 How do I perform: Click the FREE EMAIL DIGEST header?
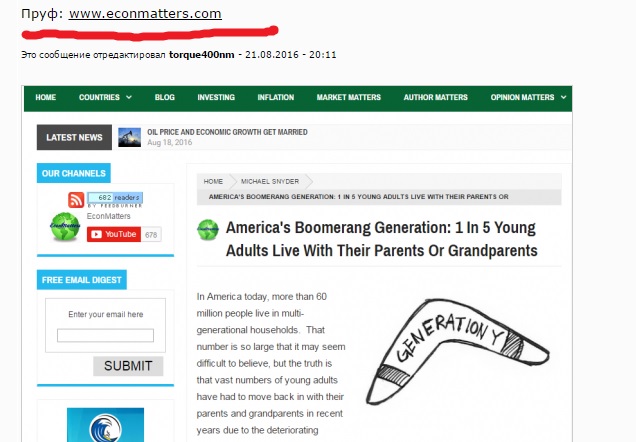[82, 280]
